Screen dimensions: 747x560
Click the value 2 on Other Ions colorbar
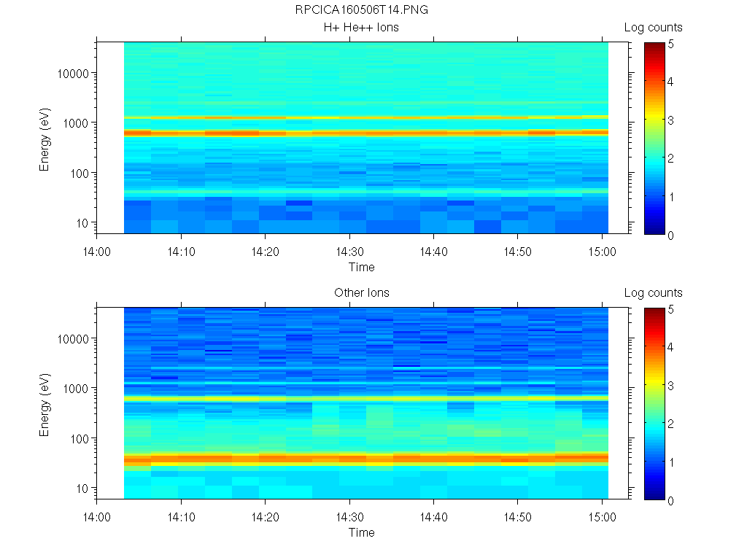[671, 424]
